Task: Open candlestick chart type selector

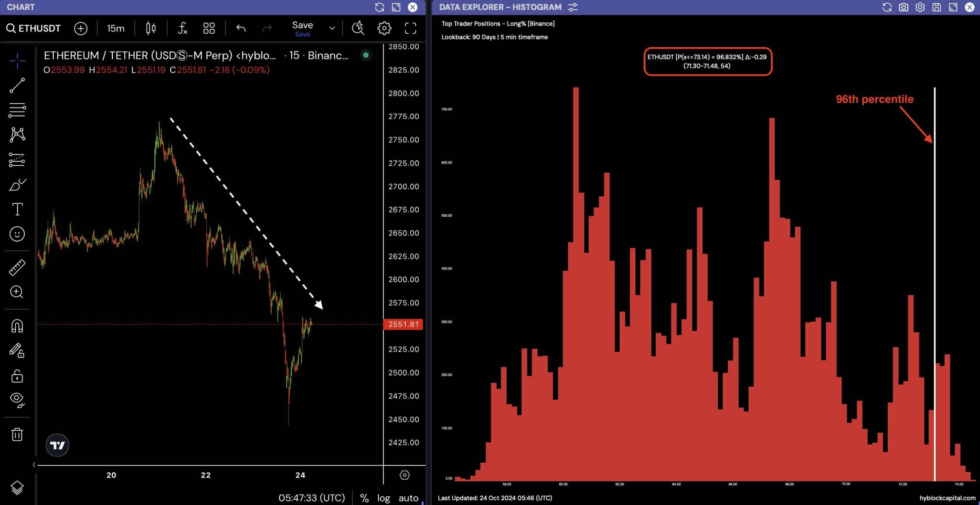Action: 151,28
